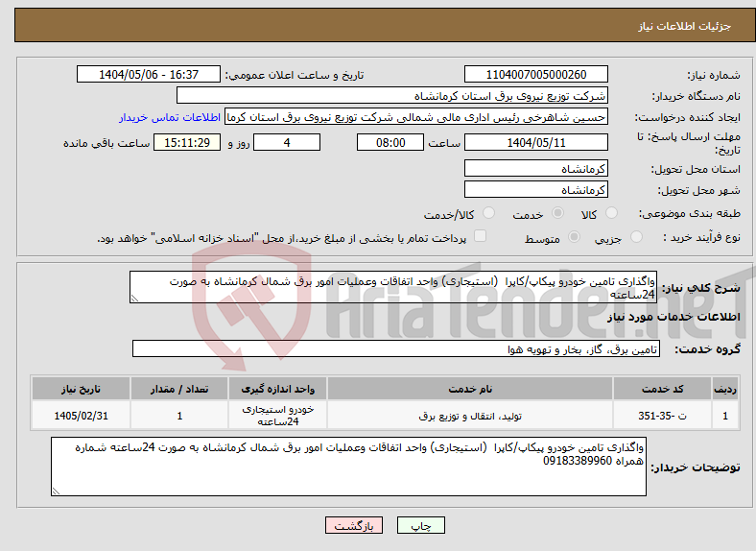
Task: Click the نوع فرآیند خرید label
Action: (701, 237)
